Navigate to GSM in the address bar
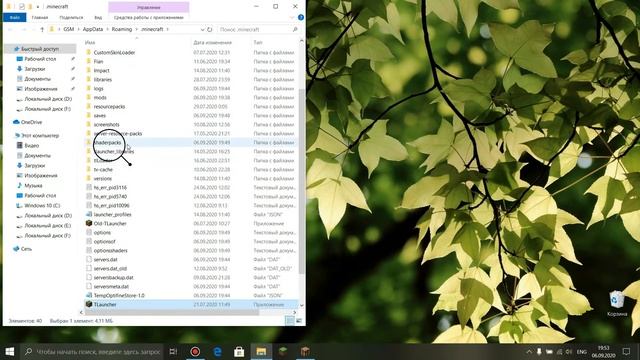The image size is (640, 360). [x=69, y=29]
